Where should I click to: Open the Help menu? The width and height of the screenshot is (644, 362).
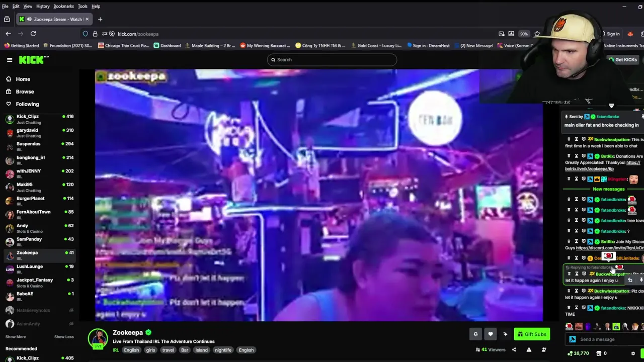coord(96,6)
